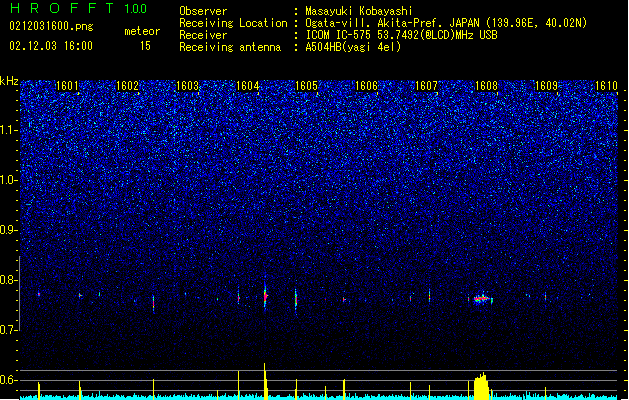
Task: Select observer name Masayuki Kobayashi
Action: click(359, 11)
